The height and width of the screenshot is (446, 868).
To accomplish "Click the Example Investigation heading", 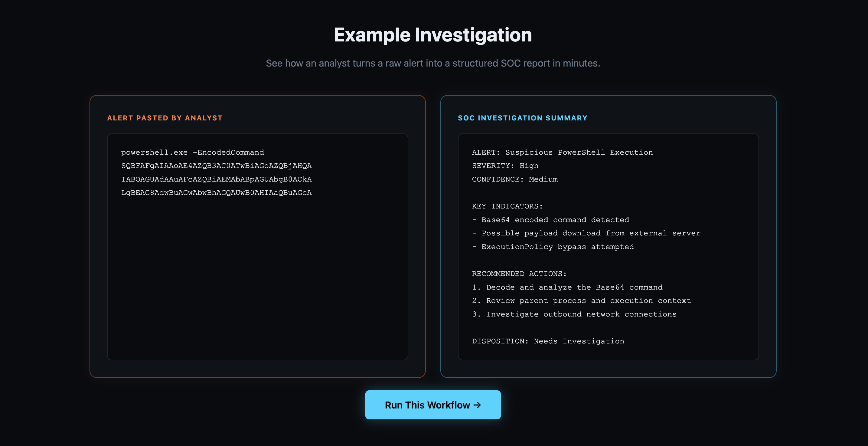I will 433,35.
